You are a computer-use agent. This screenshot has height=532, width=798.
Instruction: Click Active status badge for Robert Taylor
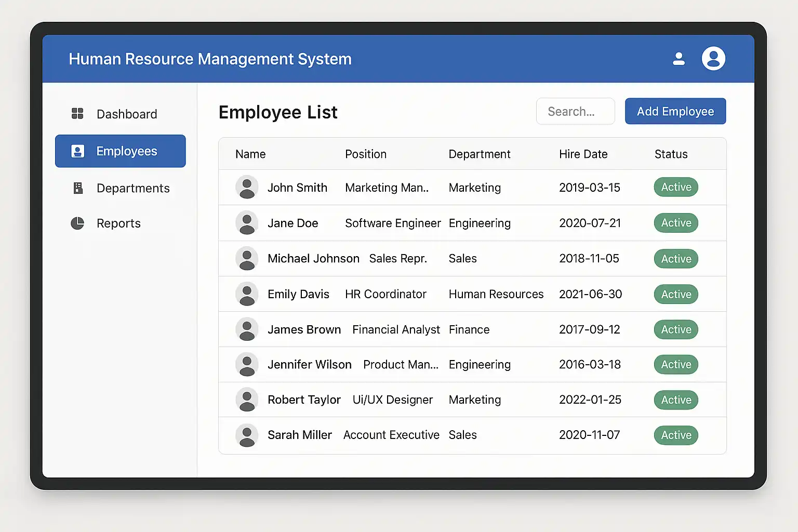676,400
